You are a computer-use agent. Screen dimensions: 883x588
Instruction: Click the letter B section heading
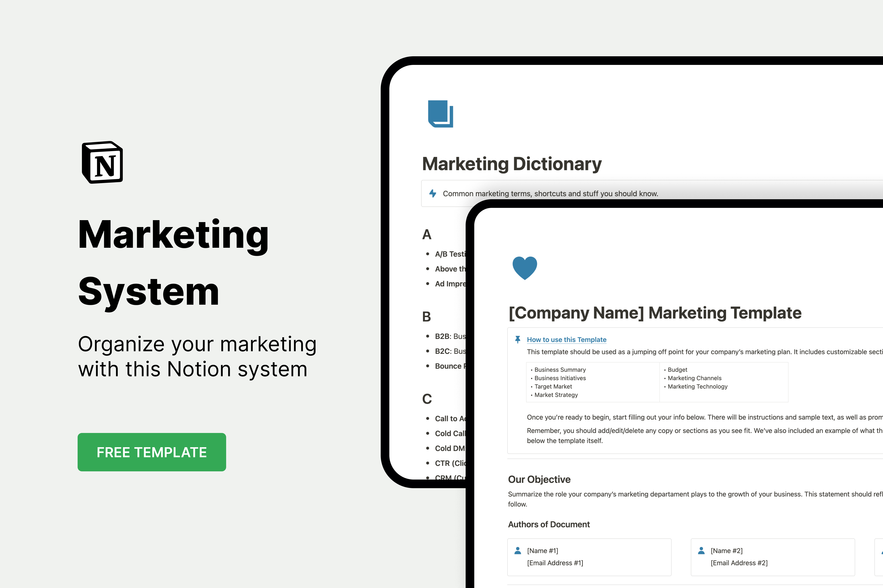point(427,317)
